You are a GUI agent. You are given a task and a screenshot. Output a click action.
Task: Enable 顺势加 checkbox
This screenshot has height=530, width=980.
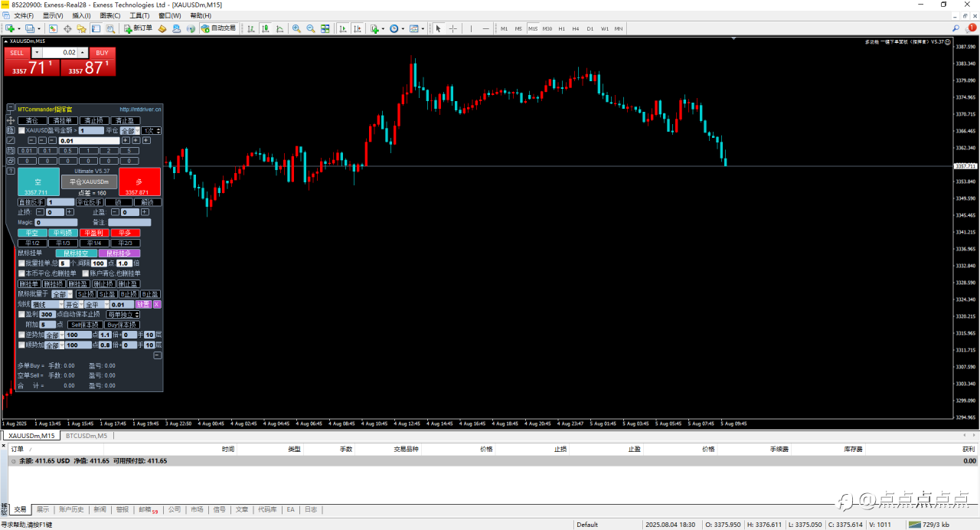tap(21, 345)
